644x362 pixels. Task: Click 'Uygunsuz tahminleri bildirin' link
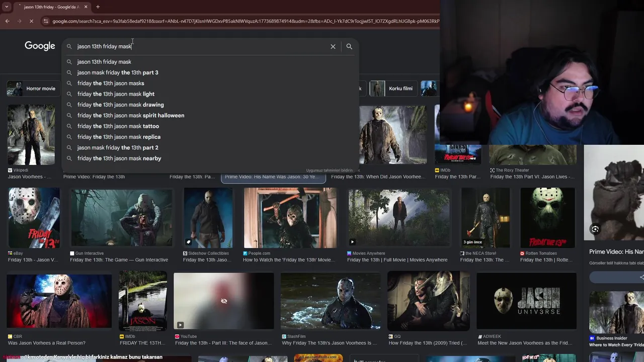[330, 170]
